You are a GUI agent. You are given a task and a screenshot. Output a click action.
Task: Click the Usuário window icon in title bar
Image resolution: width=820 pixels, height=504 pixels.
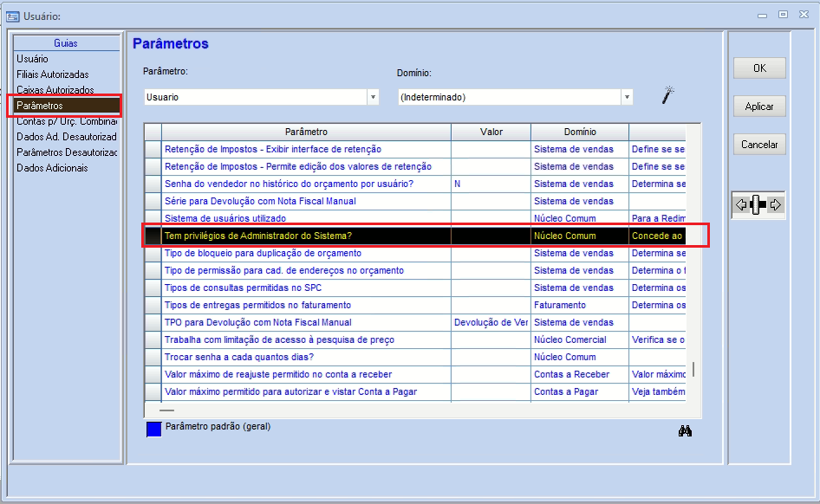pyautogui.click(x=13, y=16)
